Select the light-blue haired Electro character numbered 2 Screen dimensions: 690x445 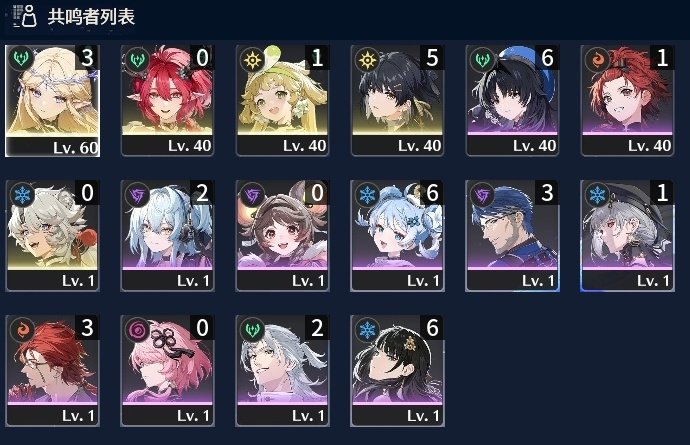point(168,236)
